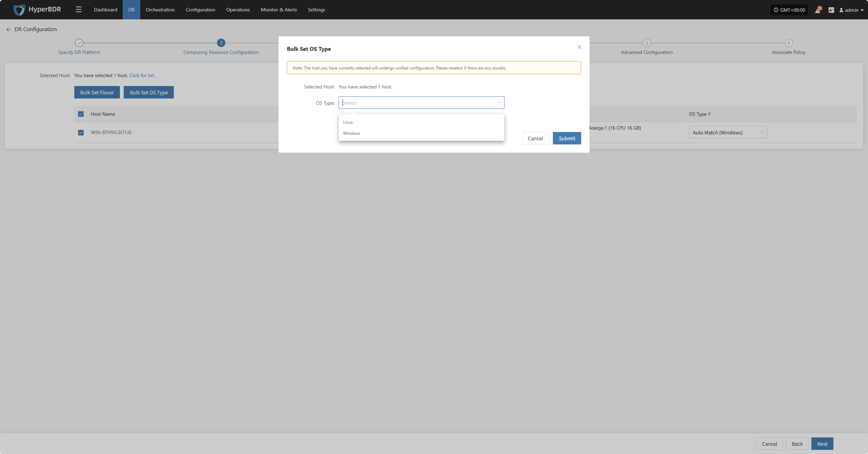Open the Configuration menu
The height and width of the screenshot is (454, 868).
click(x=200, y=10)
